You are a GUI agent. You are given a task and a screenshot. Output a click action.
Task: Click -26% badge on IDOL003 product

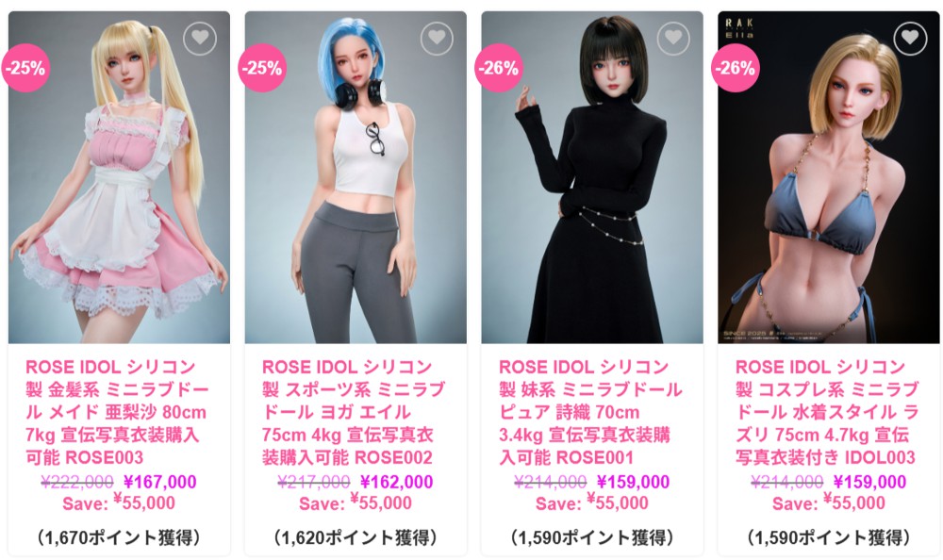[735, 68]
